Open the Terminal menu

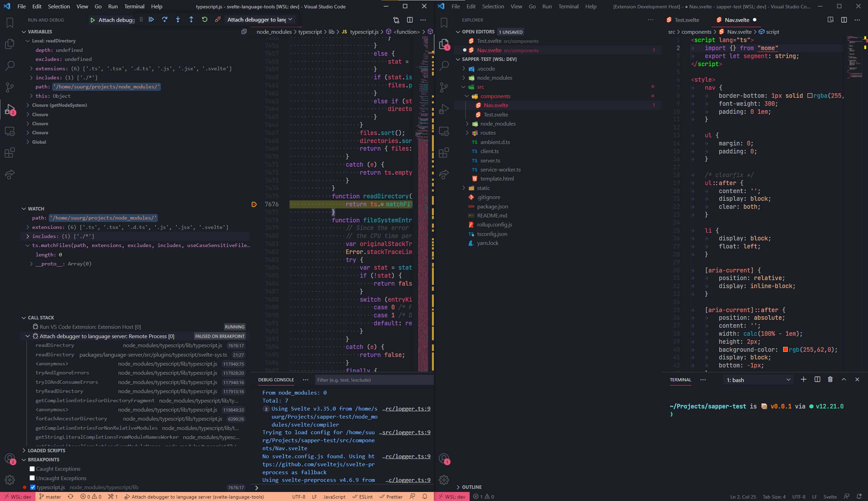[134, 6]
